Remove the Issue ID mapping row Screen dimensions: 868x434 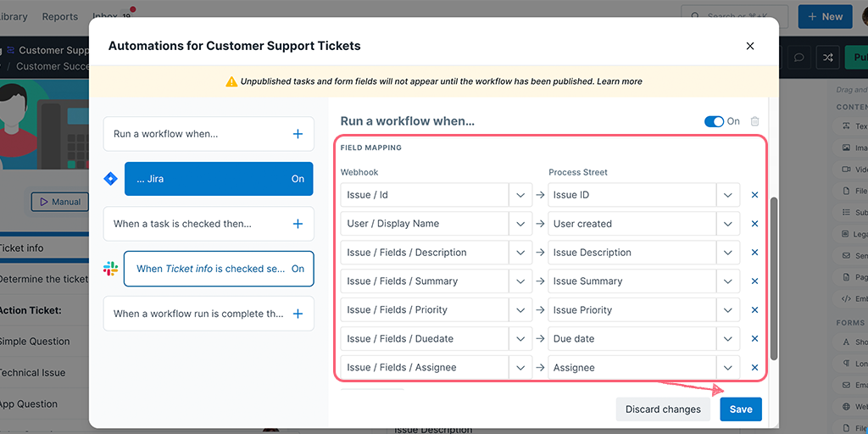pos(754,195)
